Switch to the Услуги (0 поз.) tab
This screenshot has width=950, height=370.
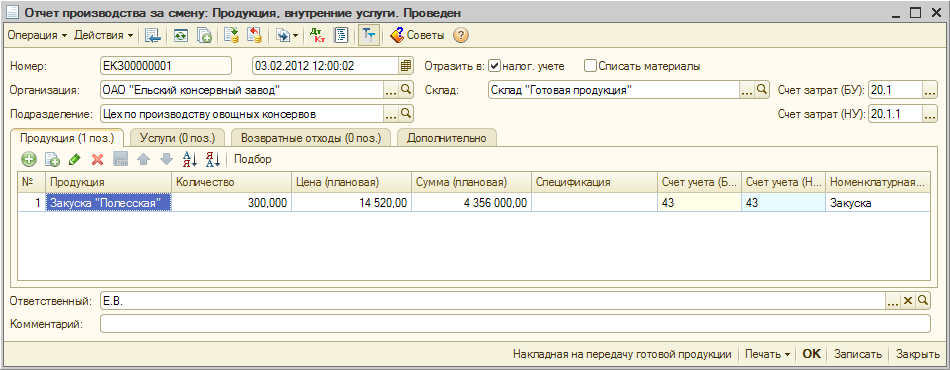[x=178, y=138]
